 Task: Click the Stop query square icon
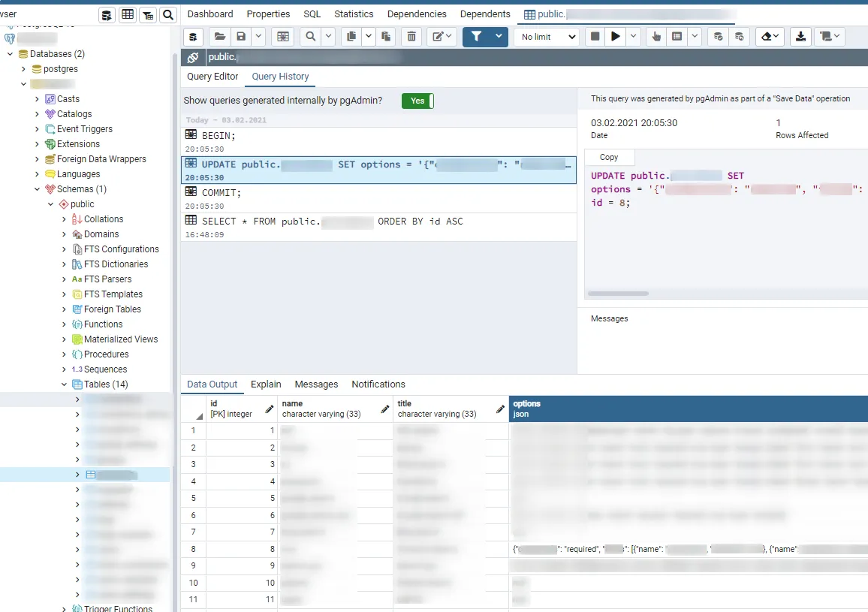click(595, 37)
